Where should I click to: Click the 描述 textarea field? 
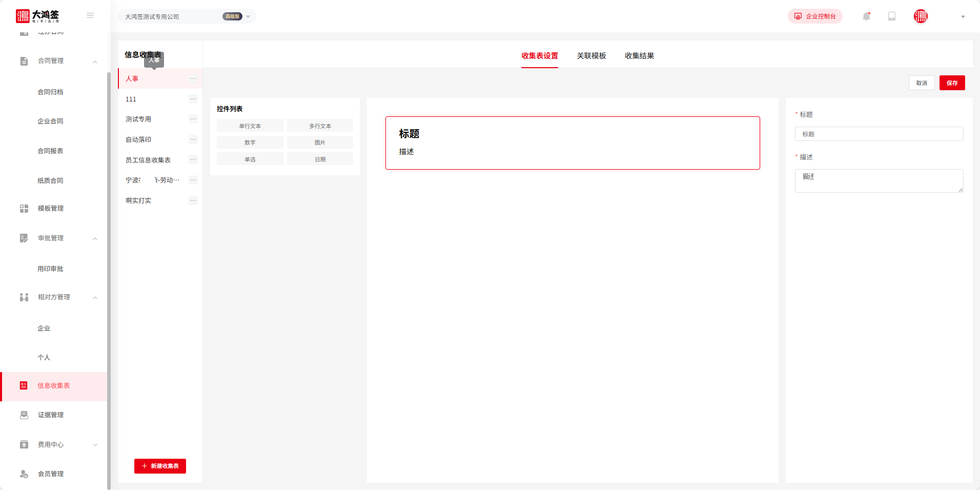click(879, 181)
